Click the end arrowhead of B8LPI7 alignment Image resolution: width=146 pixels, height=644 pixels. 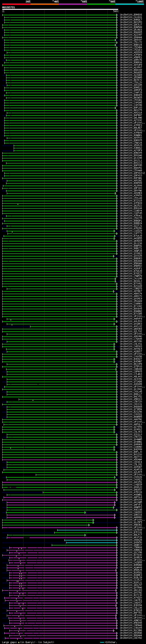85,535
